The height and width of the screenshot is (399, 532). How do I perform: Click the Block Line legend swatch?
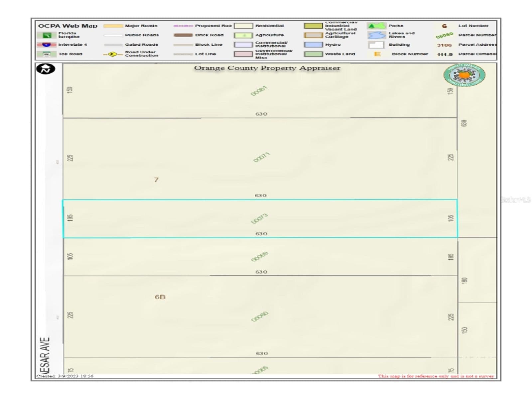(183, 45)
